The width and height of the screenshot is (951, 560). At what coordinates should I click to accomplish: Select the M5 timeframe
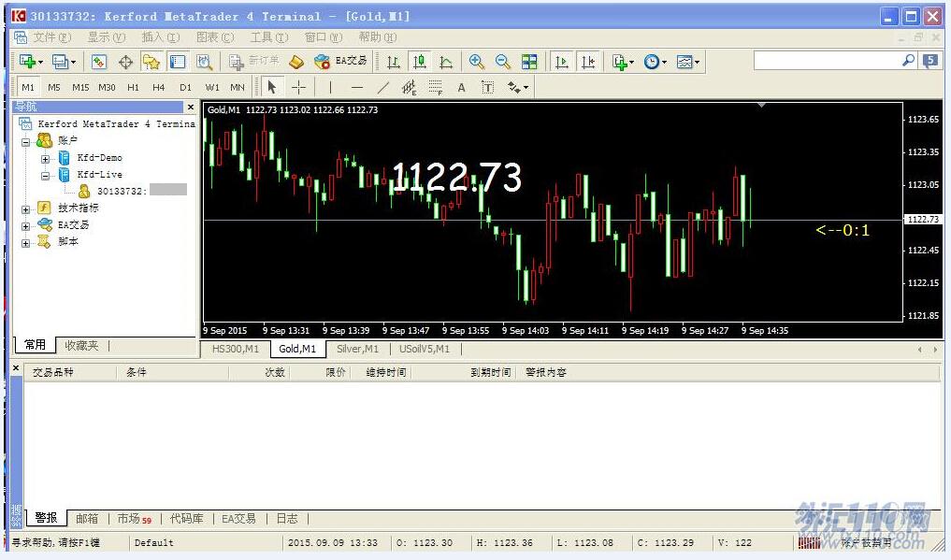point(54,87)
